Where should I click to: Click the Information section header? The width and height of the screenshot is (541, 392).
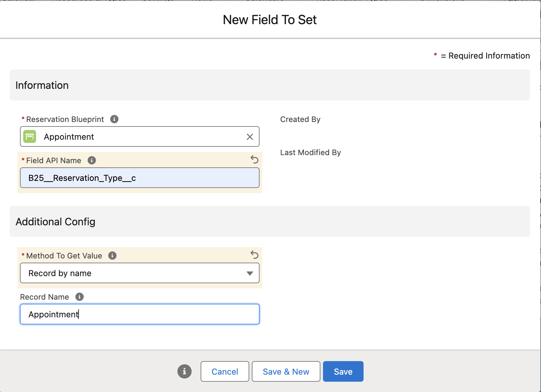click(x=42, y=85)
